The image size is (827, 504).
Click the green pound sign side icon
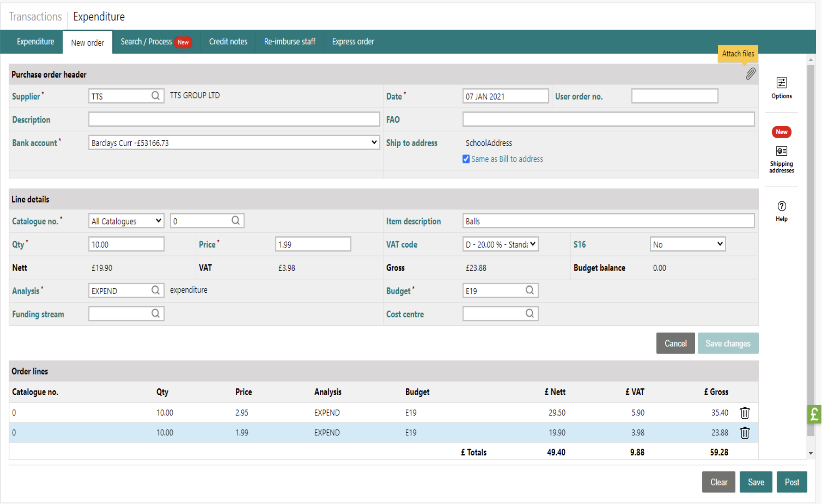coord(814,414)
